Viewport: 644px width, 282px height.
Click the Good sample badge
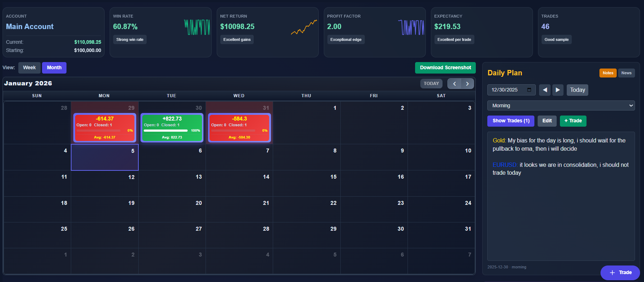tap(556, 39)
